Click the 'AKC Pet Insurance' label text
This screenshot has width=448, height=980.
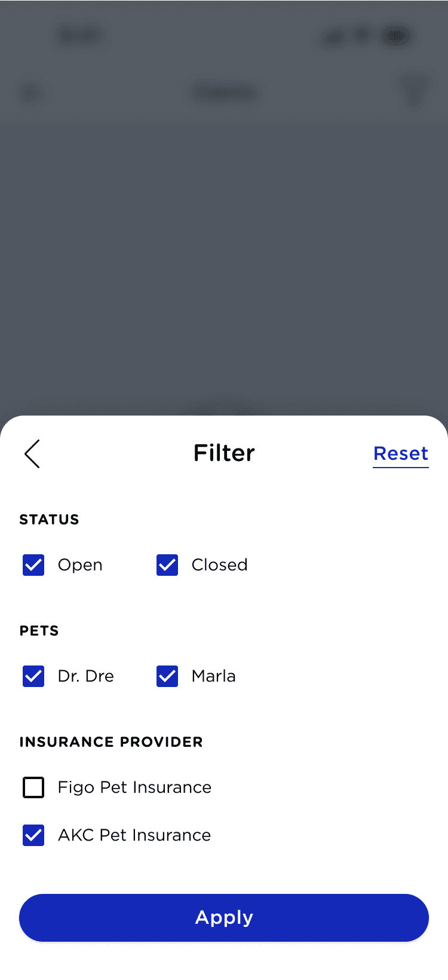click(x=134, y=835)
